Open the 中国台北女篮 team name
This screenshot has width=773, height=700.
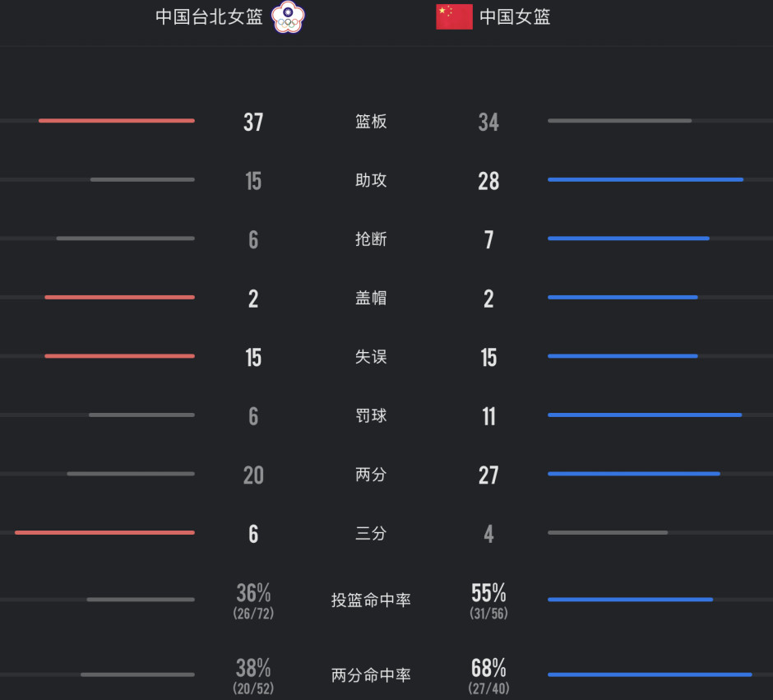[x=209, y=16]
